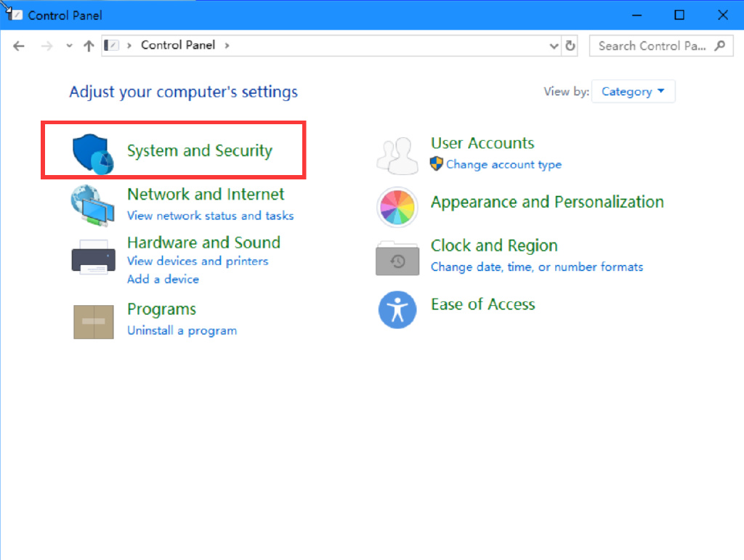
Task: Open Ease of Access category
Action: point(482,304)
